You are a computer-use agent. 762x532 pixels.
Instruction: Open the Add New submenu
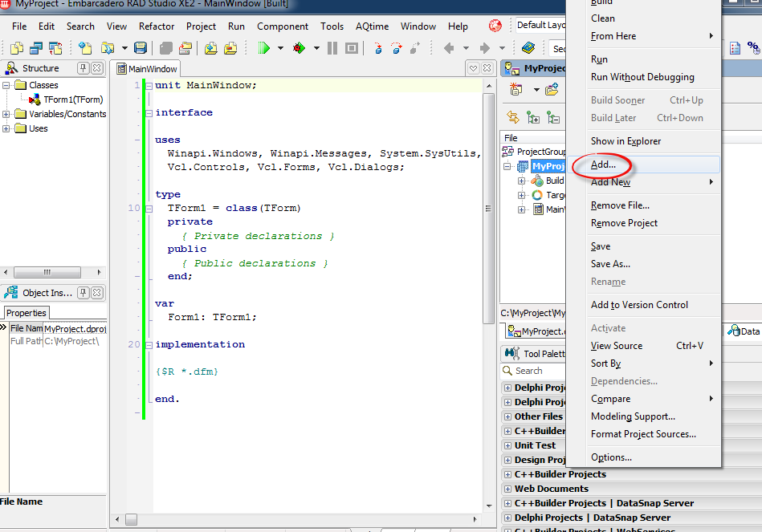(x=643, y=181)
